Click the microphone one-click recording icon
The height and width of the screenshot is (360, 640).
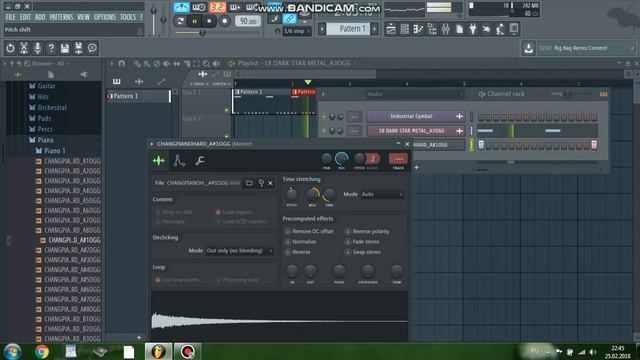click(x=38, y=48)
